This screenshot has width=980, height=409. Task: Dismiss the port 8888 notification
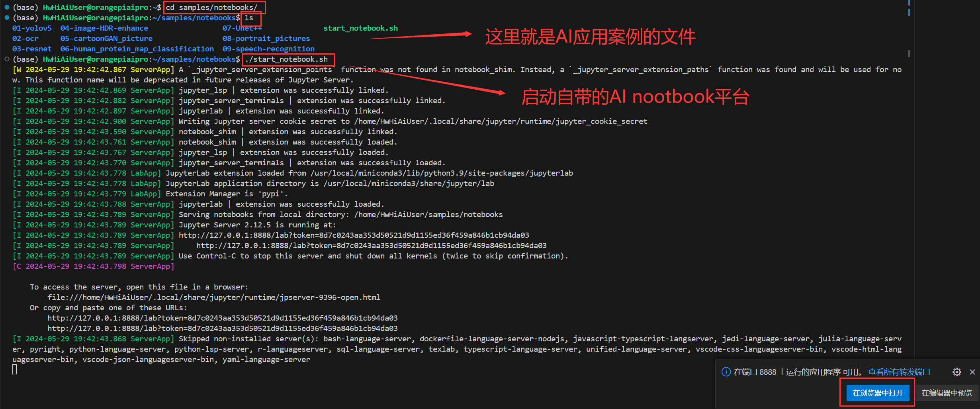point(972,372)
